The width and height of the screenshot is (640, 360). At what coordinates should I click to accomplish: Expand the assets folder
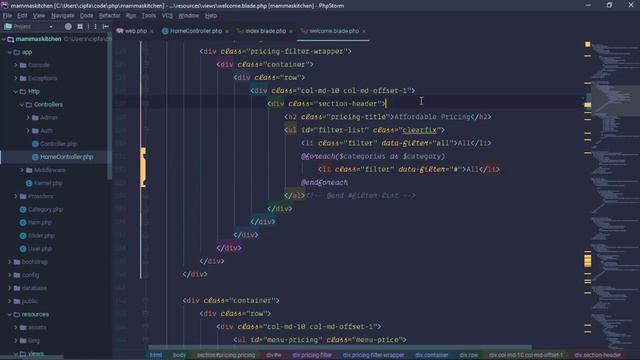tap(16, 327)
